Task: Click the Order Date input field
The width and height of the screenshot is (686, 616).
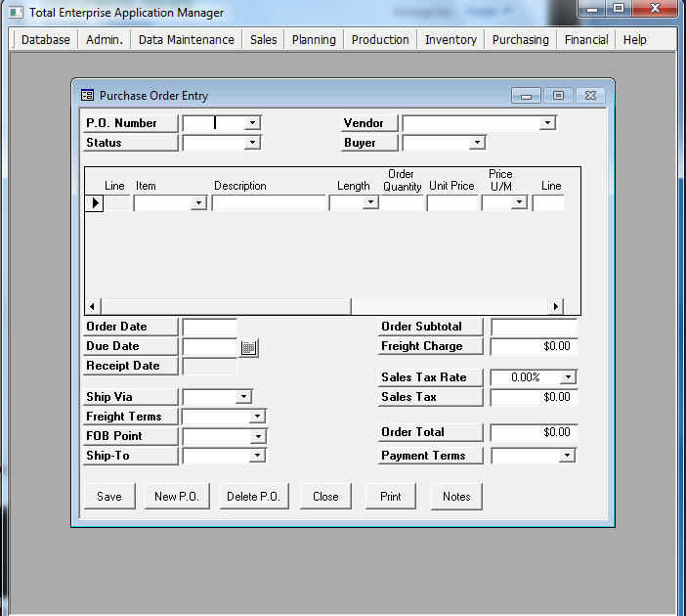Action: coord(209,327)
